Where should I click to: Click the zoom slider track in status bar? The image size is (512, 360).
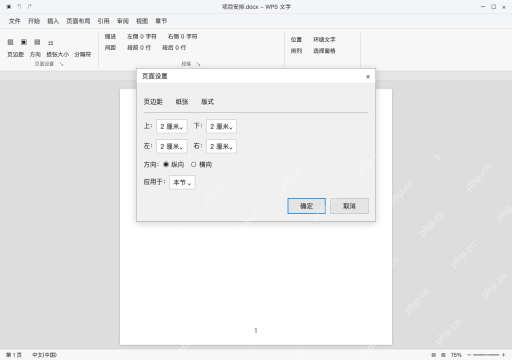click(486, 355)
